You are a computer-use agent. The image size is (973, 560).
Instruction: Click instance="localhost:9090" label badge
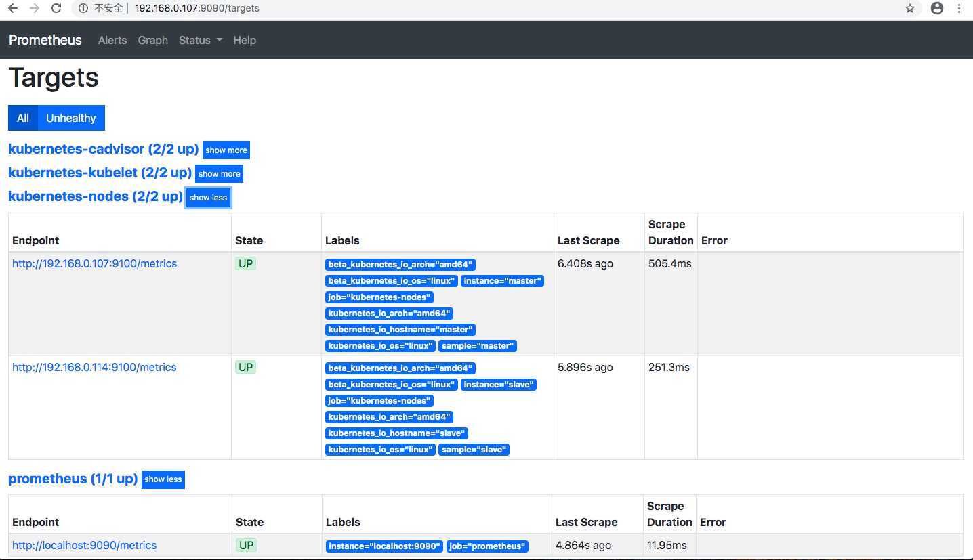click(x=384, y=546)
